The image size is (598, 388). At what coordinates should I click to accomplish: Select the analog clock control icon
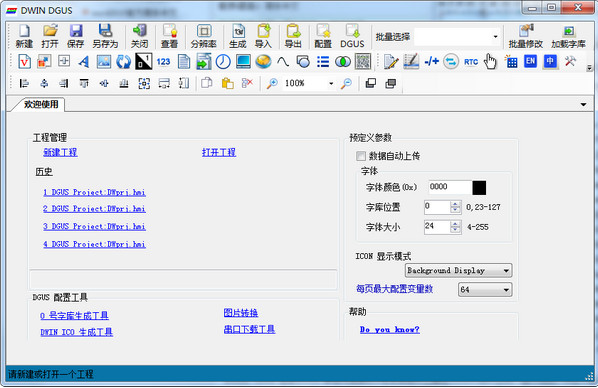[x=223, y=61]
